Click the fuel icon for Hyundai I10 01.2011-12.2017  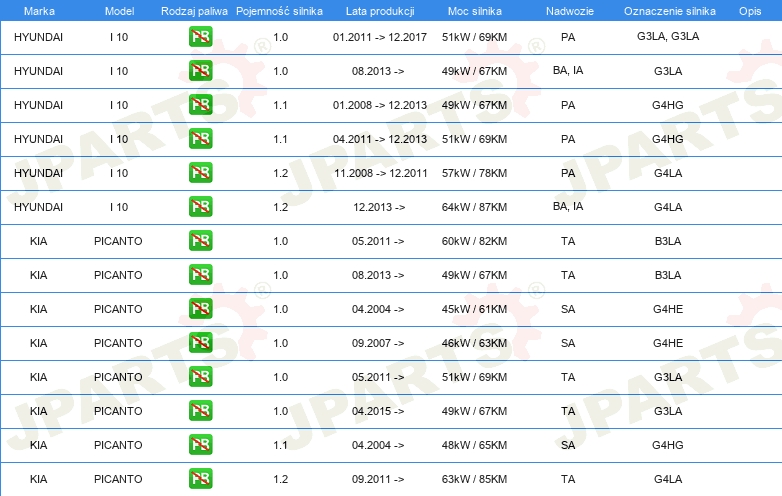coord(200,37)
